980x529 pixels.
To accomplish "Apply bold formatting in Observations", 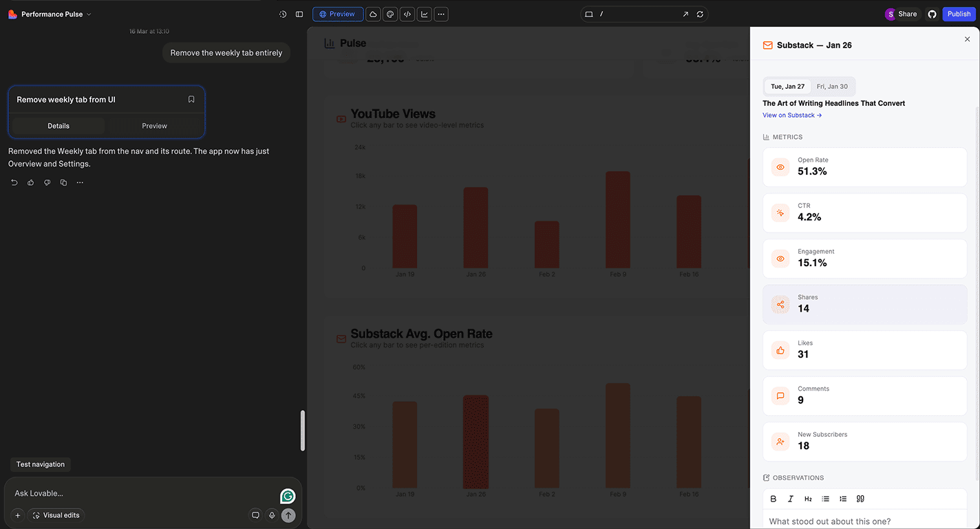I will (x=774, y=499).
